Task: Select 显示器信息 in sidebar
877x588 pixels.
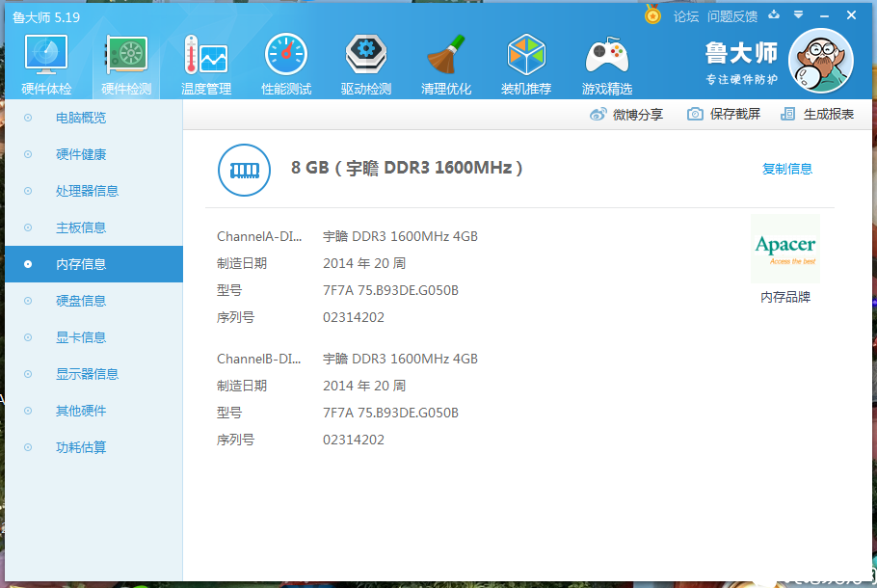Action: pyautogui.click(x=93, y=374)
